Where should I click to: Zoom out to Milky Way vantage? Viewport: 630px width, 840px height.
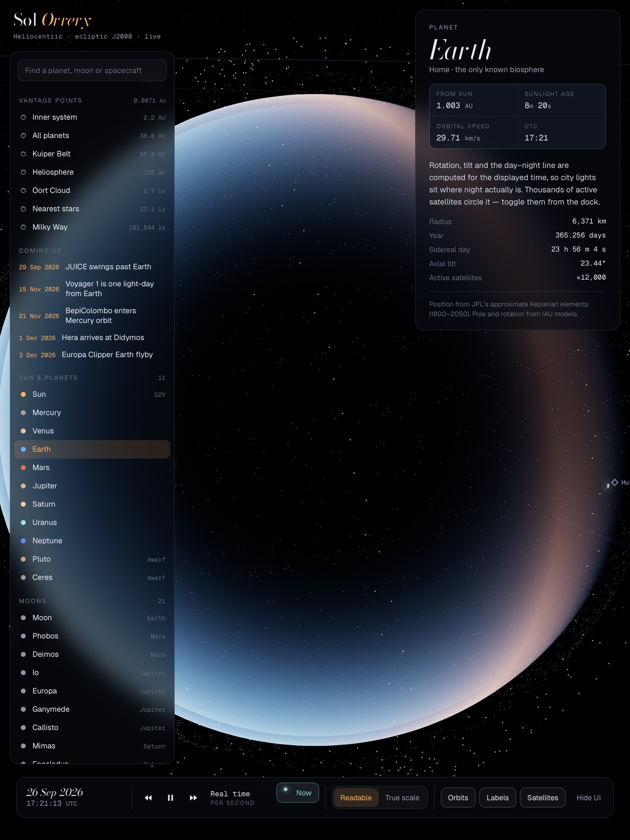point(92,227)
